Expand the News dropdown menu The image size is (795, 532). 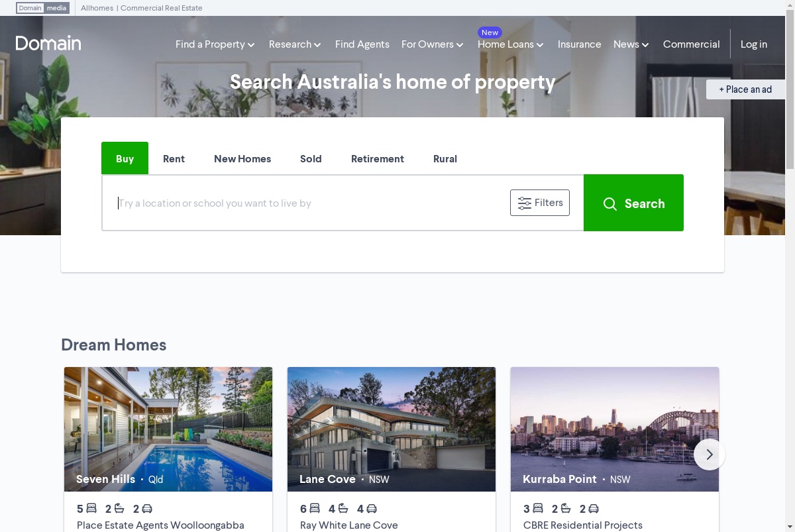pyautogui.click(x=631, y=44)
